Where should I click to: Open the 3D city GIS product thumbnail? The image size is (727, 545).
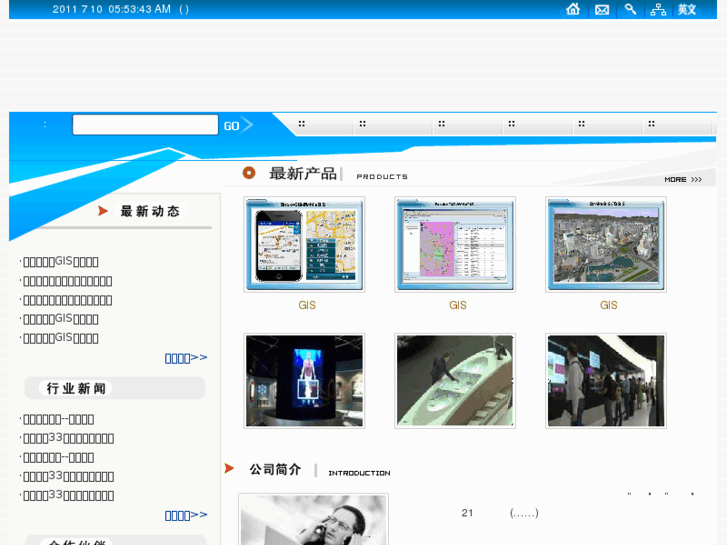click(x=606, y=244)
